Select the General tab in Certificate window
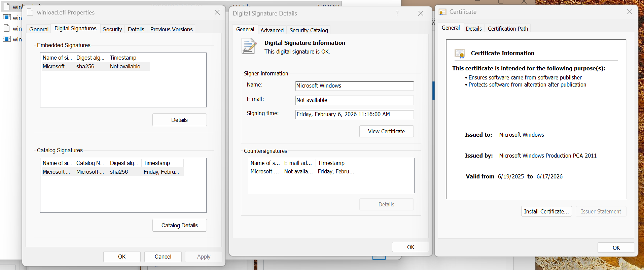Screen dimensions: 644x270 451,28
